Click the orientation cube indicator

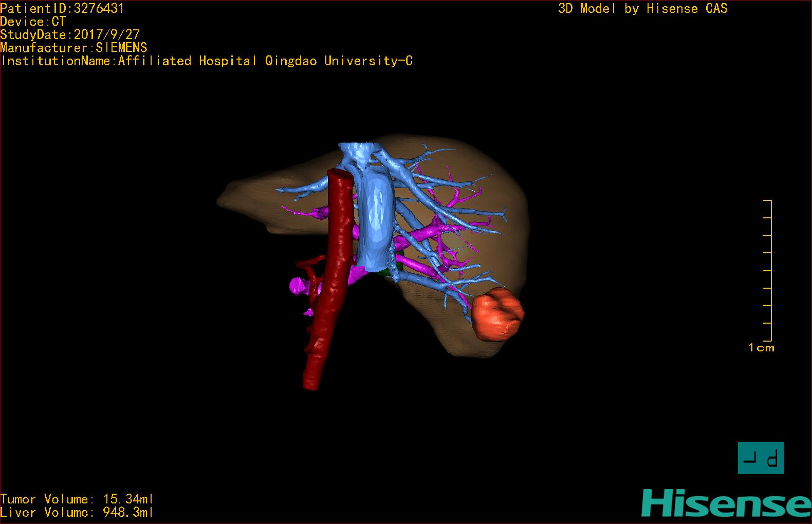click(761, 458)
